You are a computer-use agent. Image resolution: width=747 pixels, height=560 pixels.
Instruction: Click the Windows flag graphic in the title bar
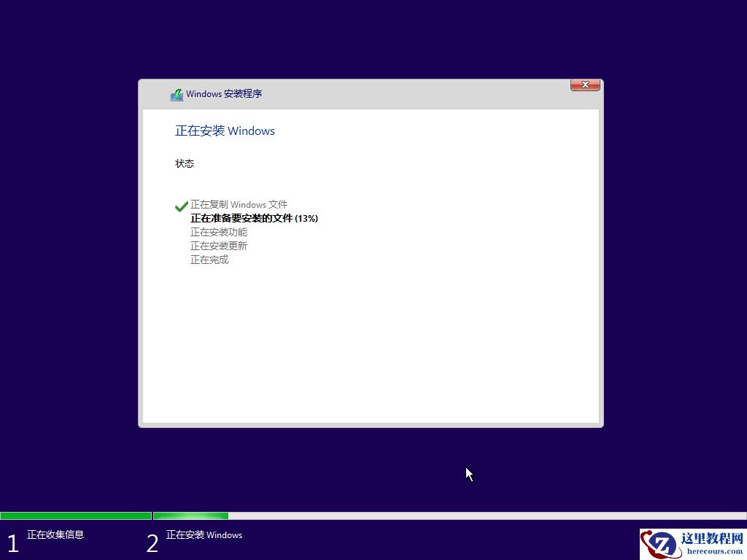pos(176,94)
